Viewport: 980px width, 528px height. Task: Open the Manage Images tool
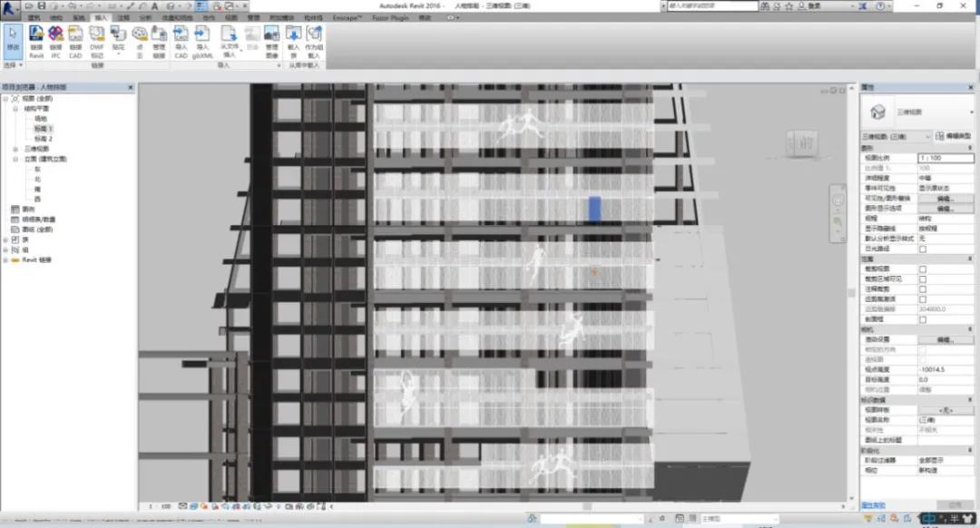[272, 41]
